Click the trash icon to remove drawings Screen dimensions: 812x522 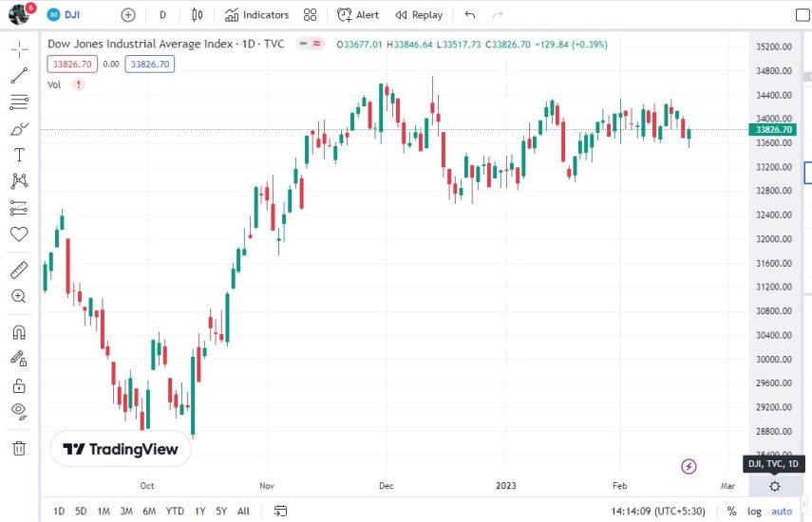19,448
